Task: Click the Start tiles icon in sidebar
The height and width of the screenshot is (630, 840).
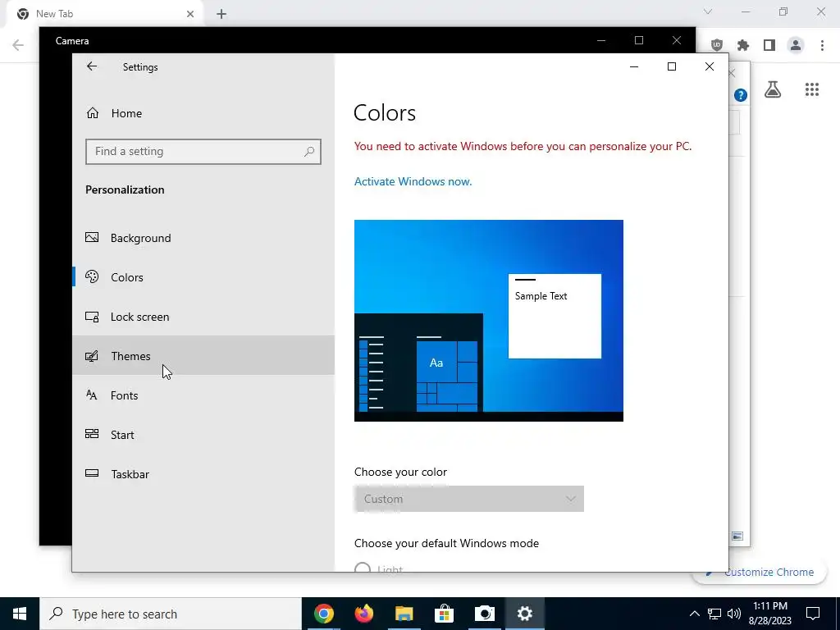Action: click(92, 434)
